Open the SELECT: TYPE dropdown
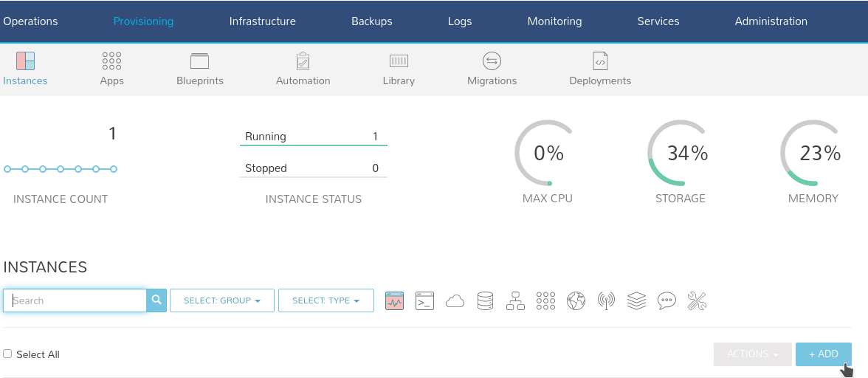The height and width of the screenshot is (378, 868). pos(326,300)
